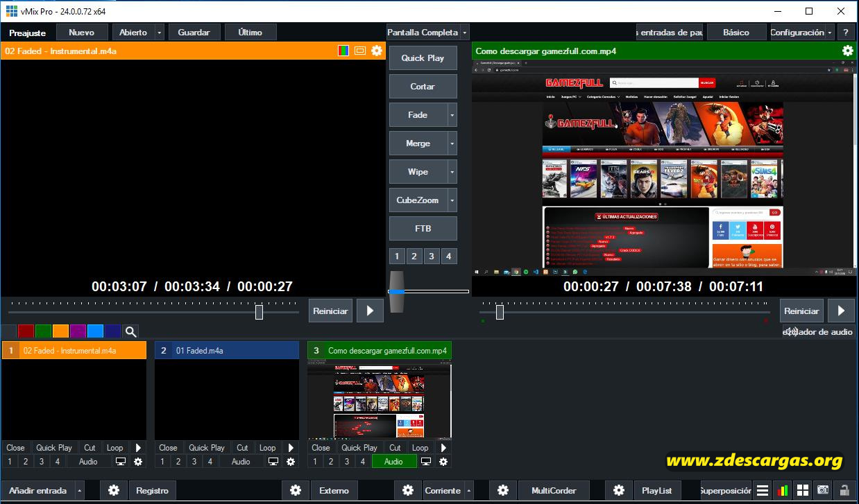The image size is (859, 504).
Task: Open color correction icon in preview header
Action: point(343,51)
